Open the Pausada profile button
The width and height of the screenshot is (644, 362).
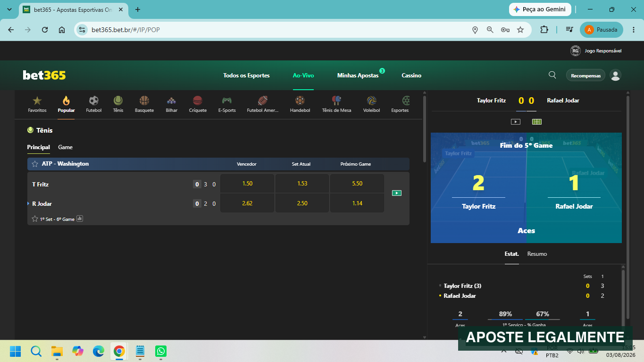tap(602, 30)
